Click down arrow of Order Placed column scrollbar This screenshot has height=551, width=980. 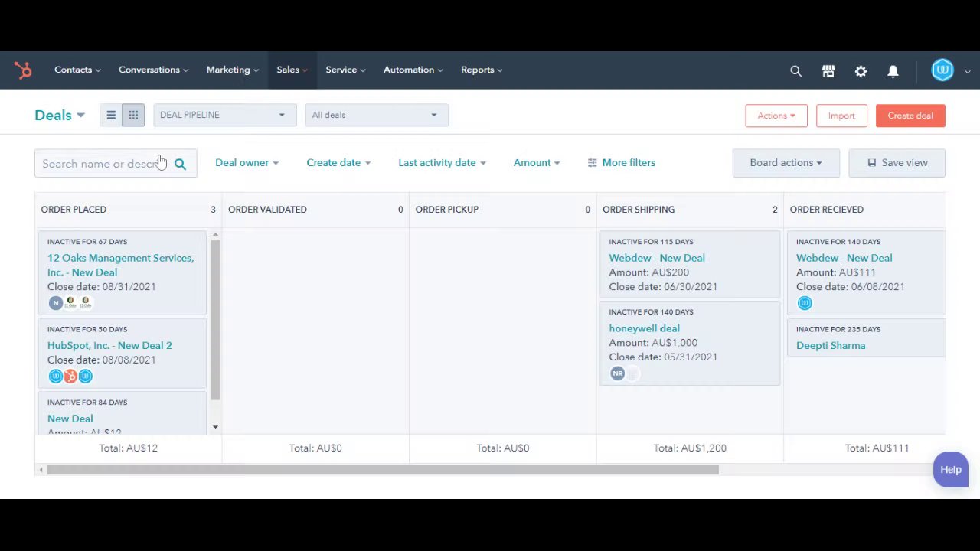(215, 427)
